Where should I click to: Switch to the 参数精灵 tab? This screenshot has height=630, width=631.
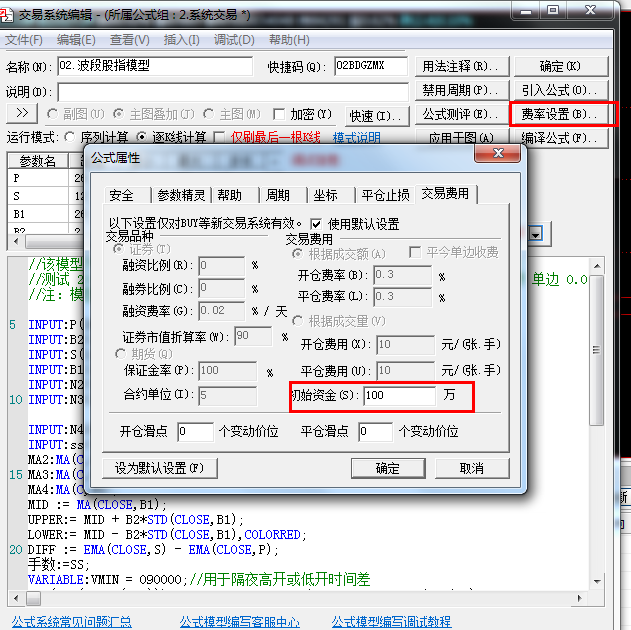pyautogui.click(x=181, y=196)
